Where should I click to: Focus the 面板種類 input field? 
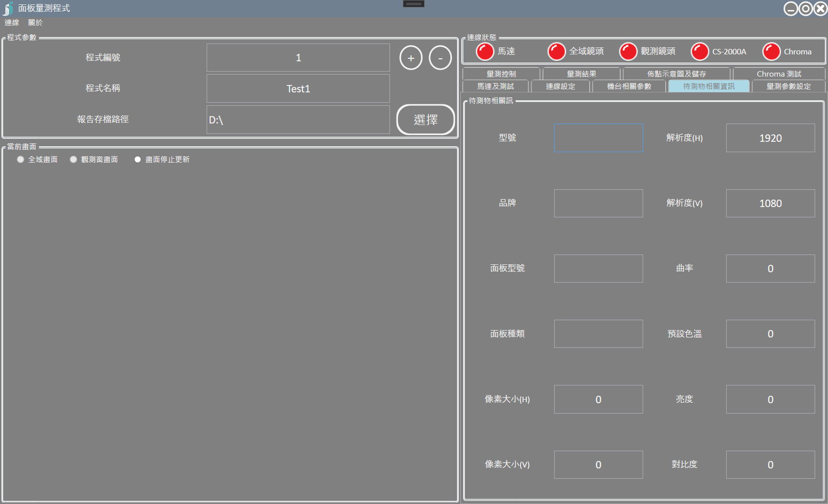[598, 334]
